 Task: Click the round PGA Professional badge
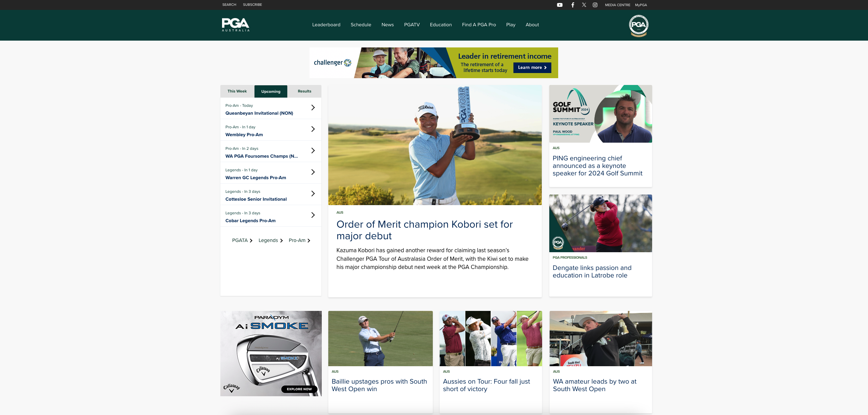click(x=638, y=25)
